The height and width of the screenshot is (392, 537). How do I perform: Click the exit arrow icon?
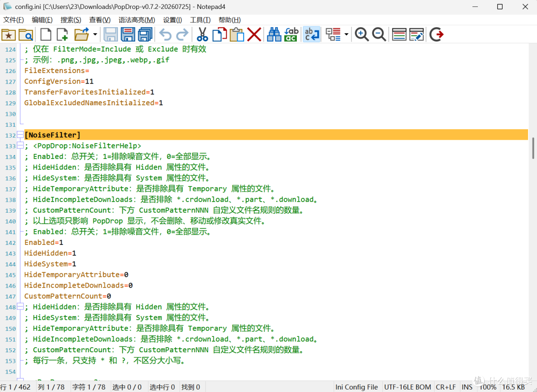pos(437,35)
